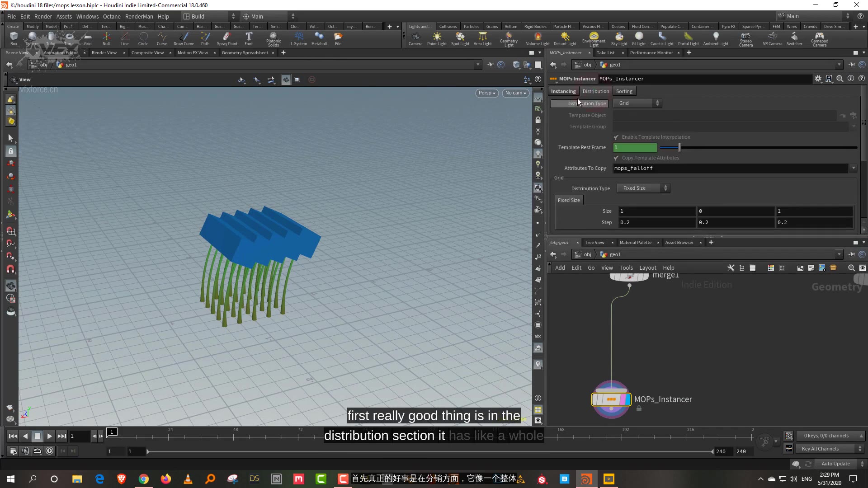This screenshot has width=868, height=488.
Task: Toggle Copy Template Attributes checkbox
Action: coord(617,157)
